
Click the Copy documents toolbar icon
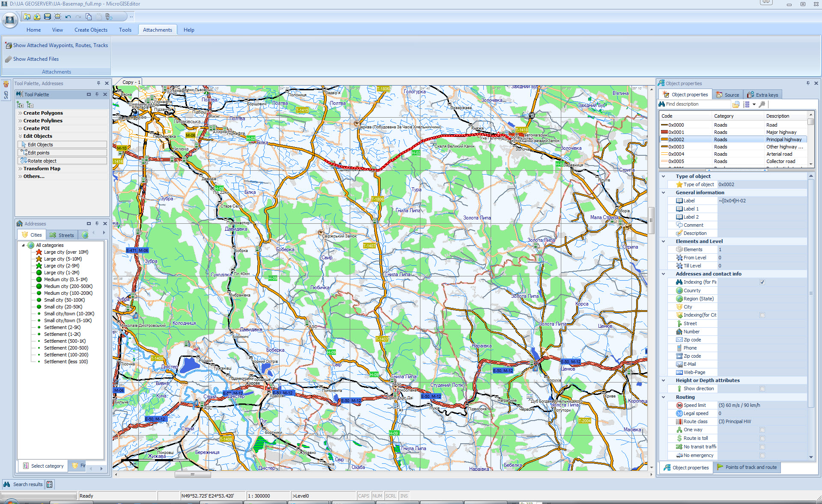(x=89, y=17)
